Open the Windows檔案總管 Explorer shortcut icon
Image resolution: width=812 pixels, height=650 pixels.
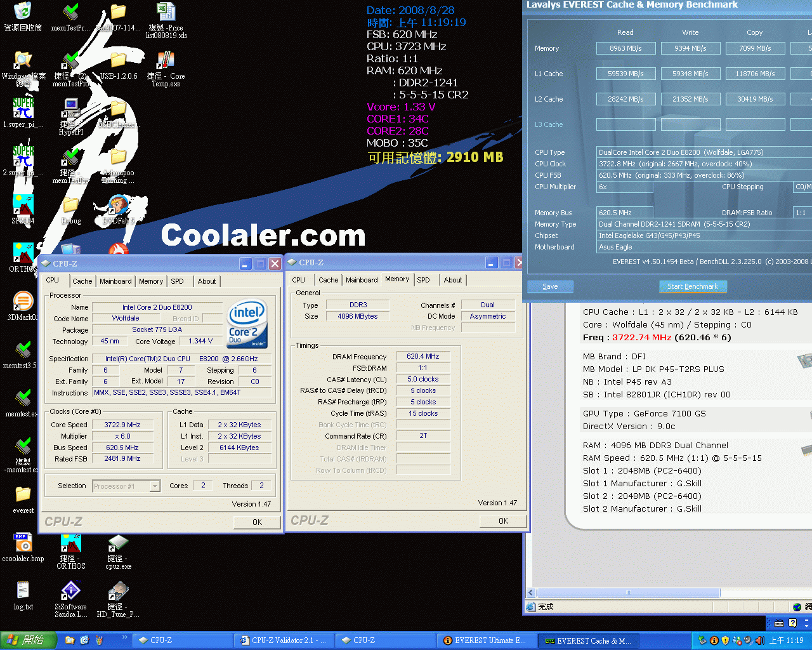(23, 60)
